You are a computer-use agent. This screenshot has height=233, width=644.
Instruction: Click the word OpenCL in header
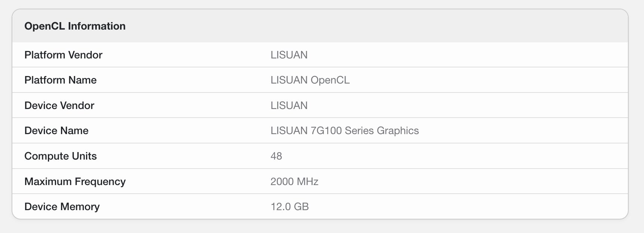(45, 26)
